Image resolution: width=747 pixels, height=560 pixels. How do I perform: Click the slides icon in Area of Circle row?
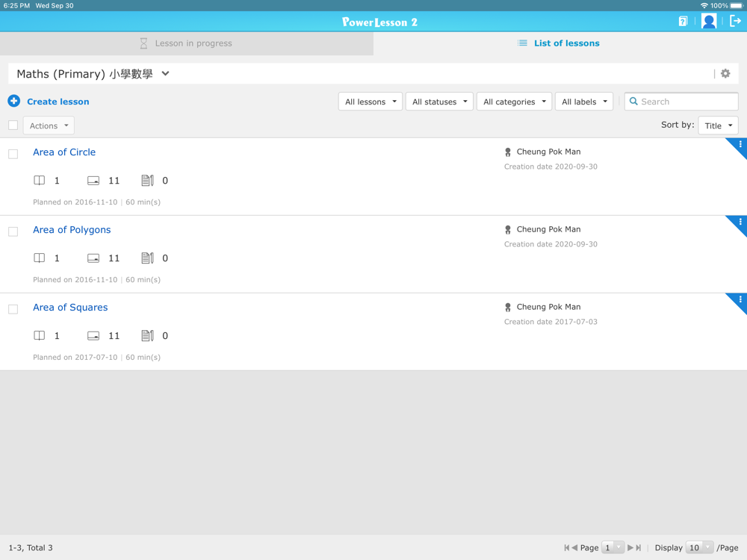point(93,181)
